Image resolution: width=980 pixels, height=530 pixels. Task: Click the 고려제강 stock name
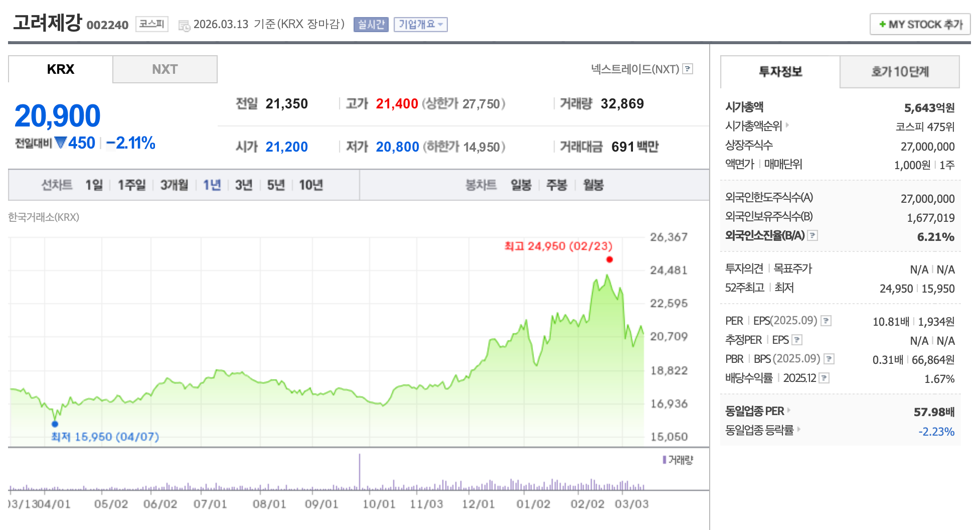(48, 23)
